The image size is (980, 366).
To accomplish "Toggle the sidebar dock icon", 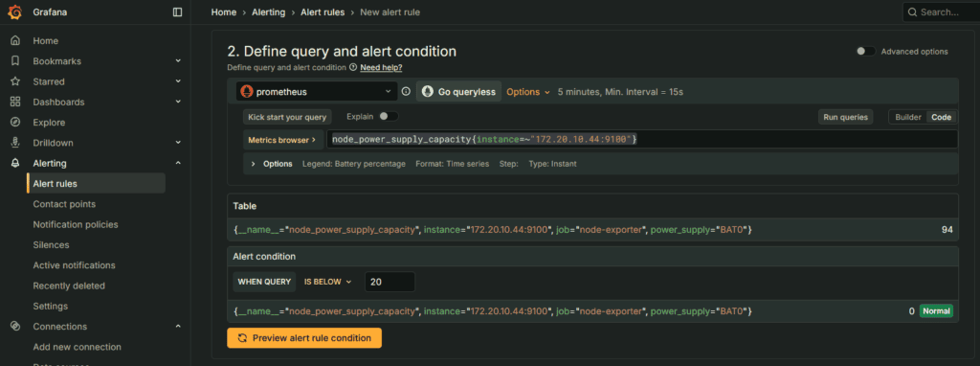I will (177, 11).
